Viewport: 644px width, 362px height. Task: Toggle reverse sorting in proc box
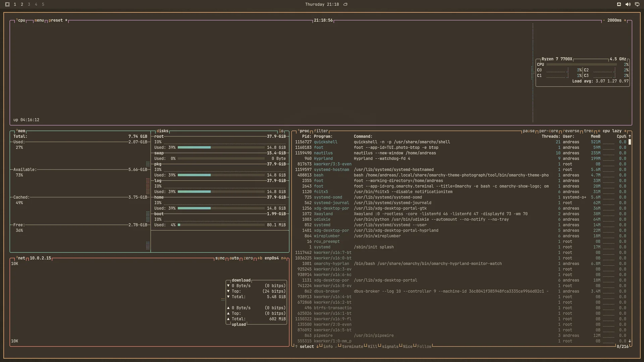point(571,131)
